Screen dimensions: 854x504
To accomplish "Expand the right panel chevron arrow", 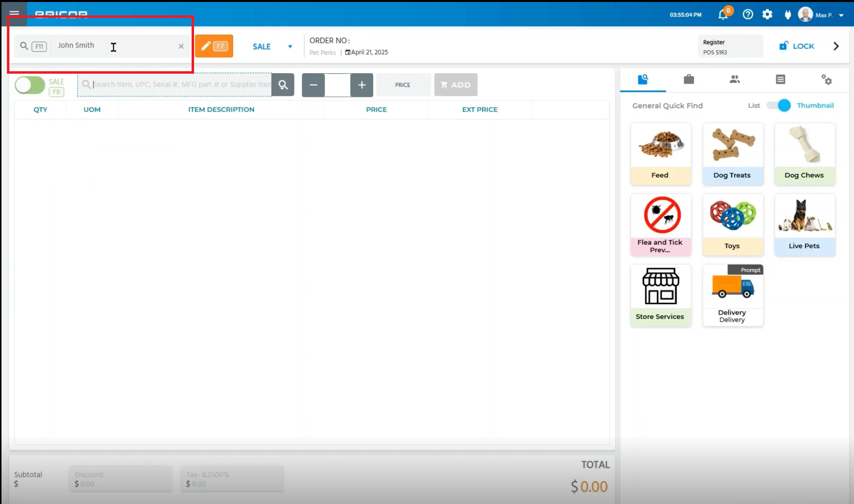I will 836,46.
